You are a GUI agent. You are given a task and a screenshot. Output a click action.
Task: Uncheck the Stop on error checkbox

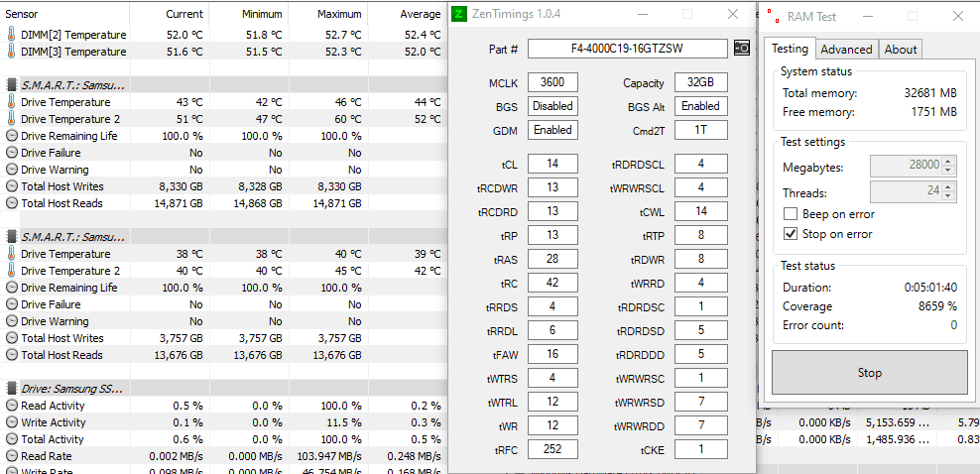click(x=791, y=234)
